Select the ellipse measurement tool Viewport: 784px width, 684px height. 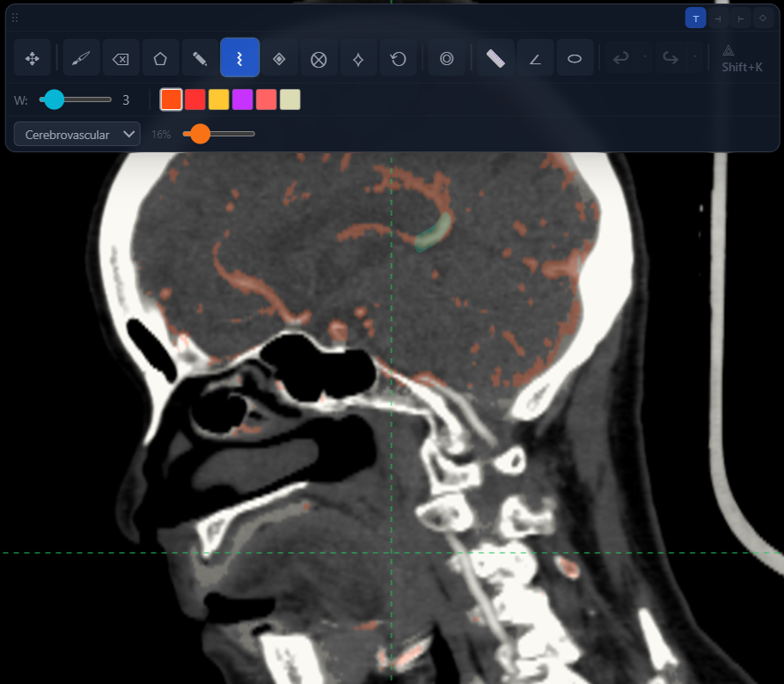(x=575, y=59)
